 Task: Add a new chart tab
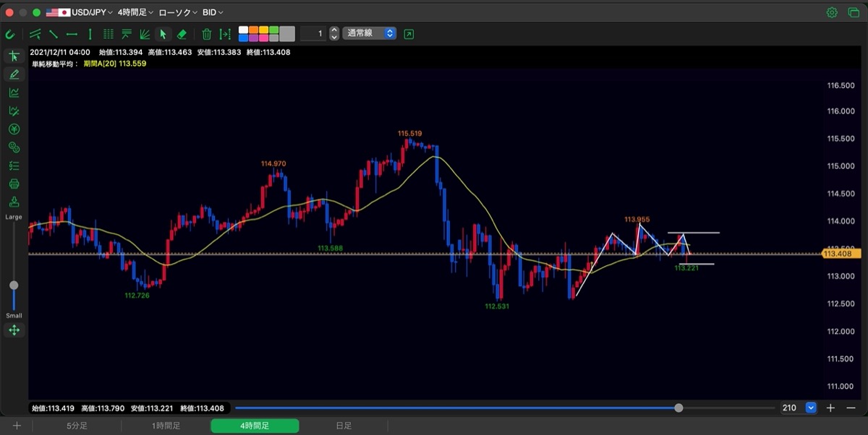17,426
